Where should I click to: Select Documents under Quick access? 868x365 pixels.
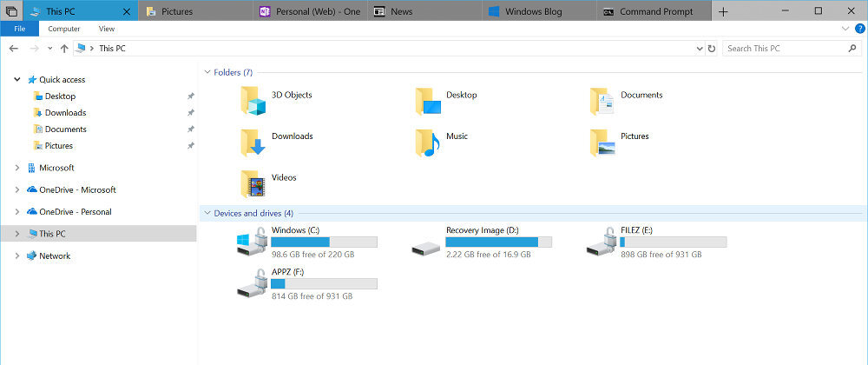(x=65, y=129)
